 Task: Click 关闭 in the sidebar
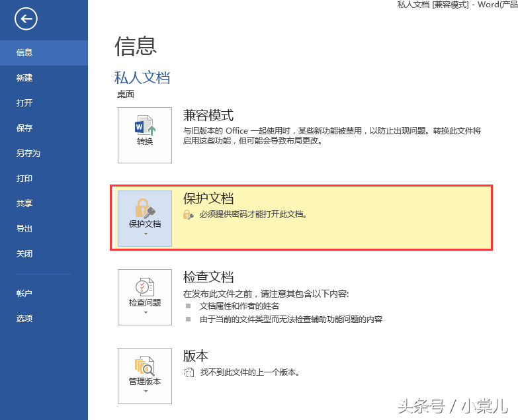coord(44,253)
